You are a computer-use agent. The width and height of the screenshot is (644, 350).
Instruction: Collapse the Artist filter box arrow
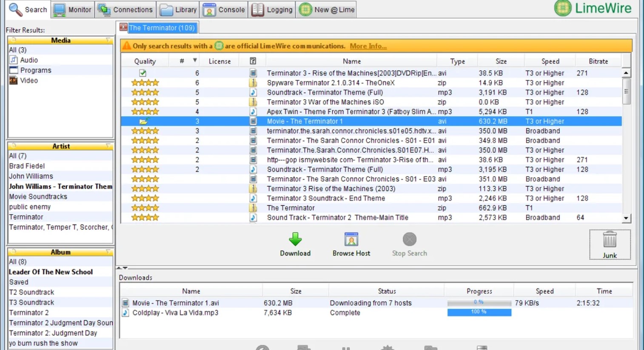(108, 146)
